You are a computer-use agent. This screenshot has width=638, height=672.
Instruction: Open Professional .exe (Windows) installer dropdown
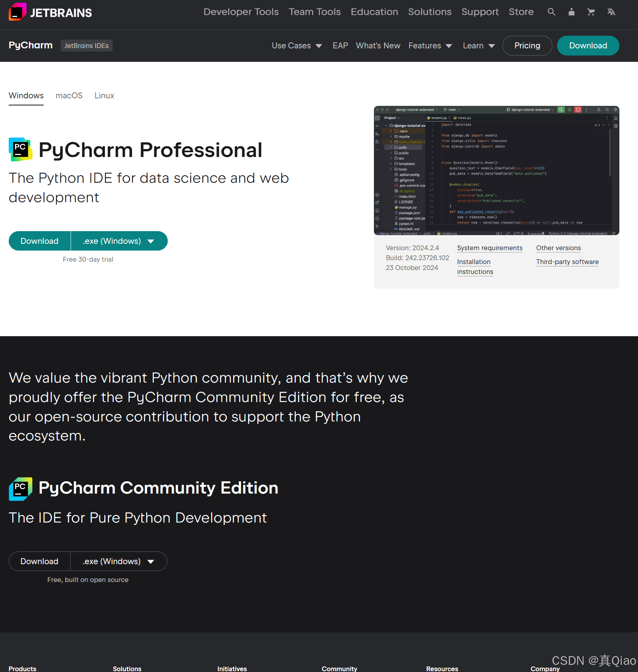coord(119,241)
